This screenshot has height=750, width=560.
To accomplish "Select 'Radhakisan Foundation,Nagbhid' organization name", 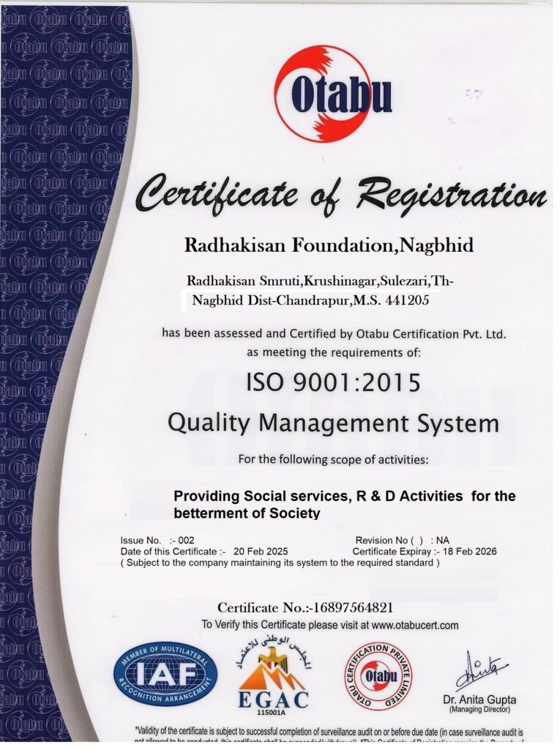I will 329,246.
